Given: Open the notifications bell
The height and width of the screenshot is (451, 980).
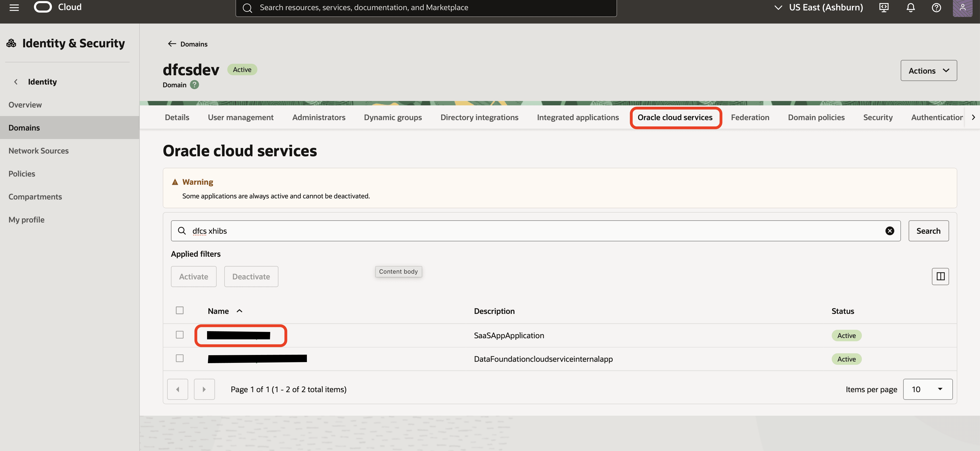Looking at the screenshot, I should tap(910, 7).
